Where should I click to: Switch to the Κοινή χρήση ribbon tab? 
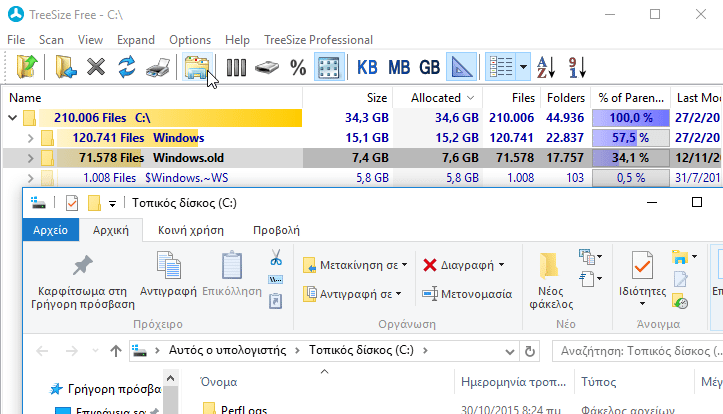click(x=191, y=230)
